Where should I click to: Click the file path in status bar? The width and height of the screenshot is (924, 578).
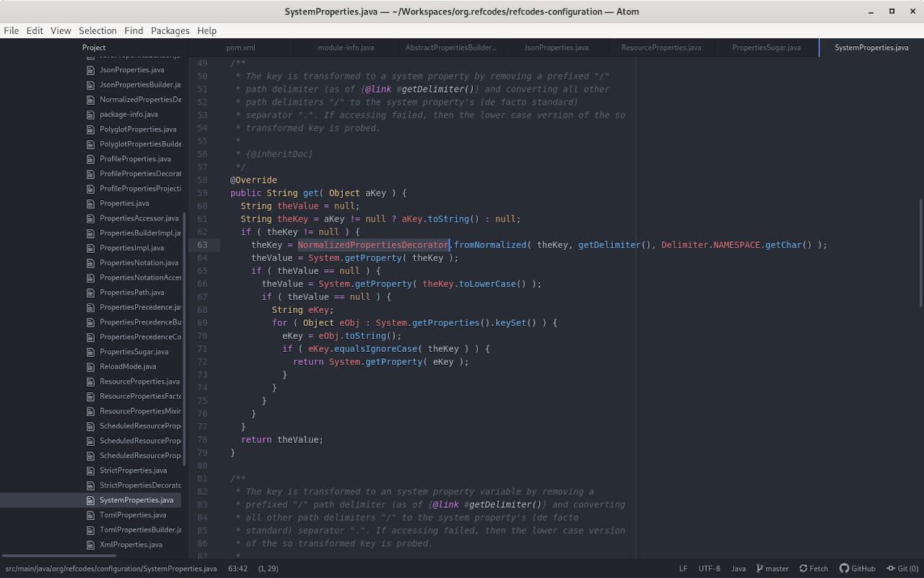pyautogui.click(x=111, y=569)
